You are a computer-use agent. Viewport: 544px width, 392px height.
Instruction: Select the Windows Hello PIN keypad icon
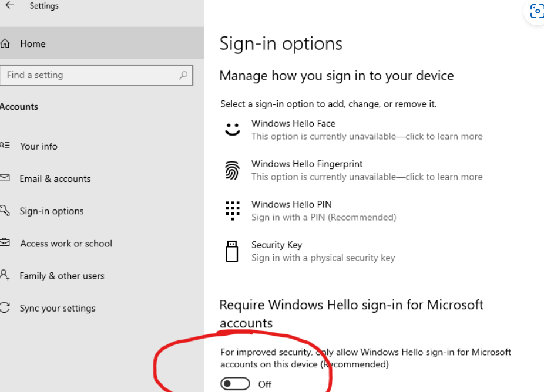point(233,211)
